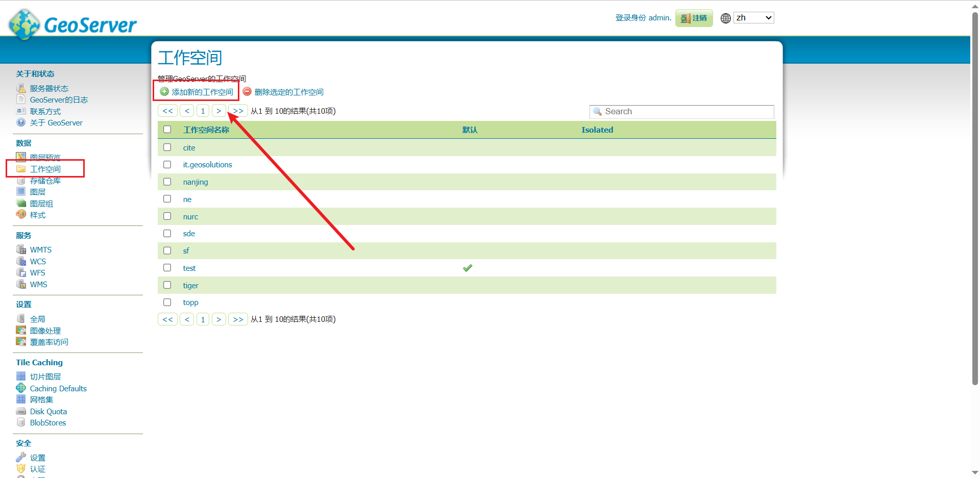980x478 pixels.
Task: Click the About GeoServer help icon
Action: [21, 122]
